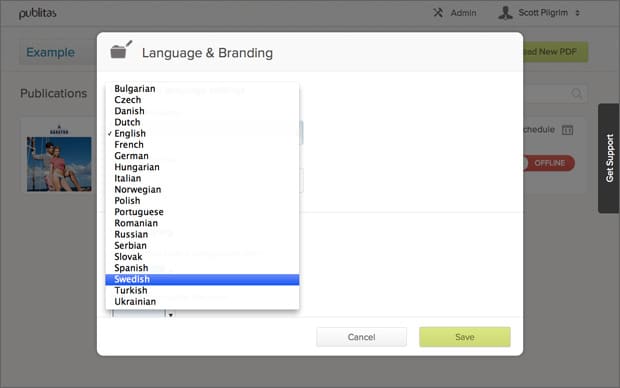This screenshot has height=388, width=620.
Task: Choose French from the list
Action: click(x=202, y=145)
